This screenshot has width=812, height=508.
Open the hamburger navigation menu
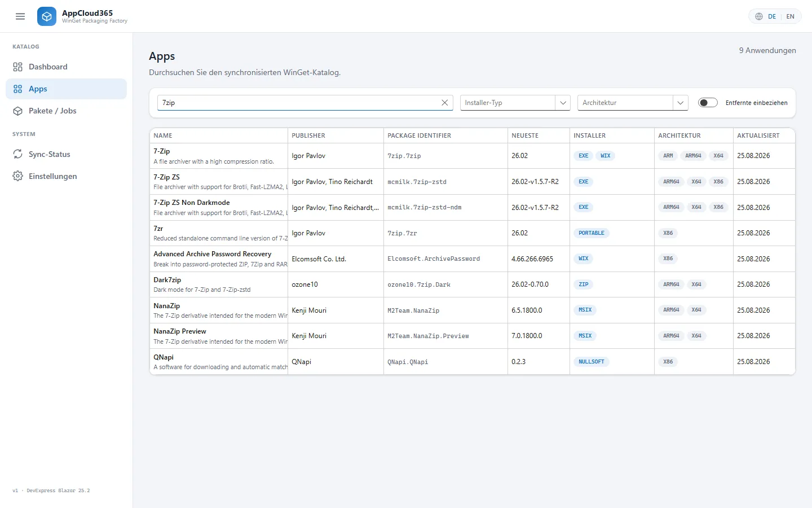20,16
